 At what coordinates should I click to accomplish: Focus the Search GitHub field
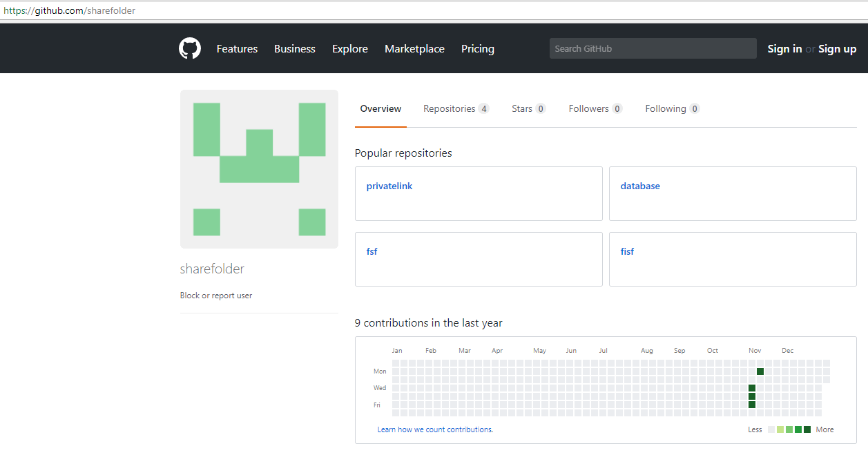point(653,48)
